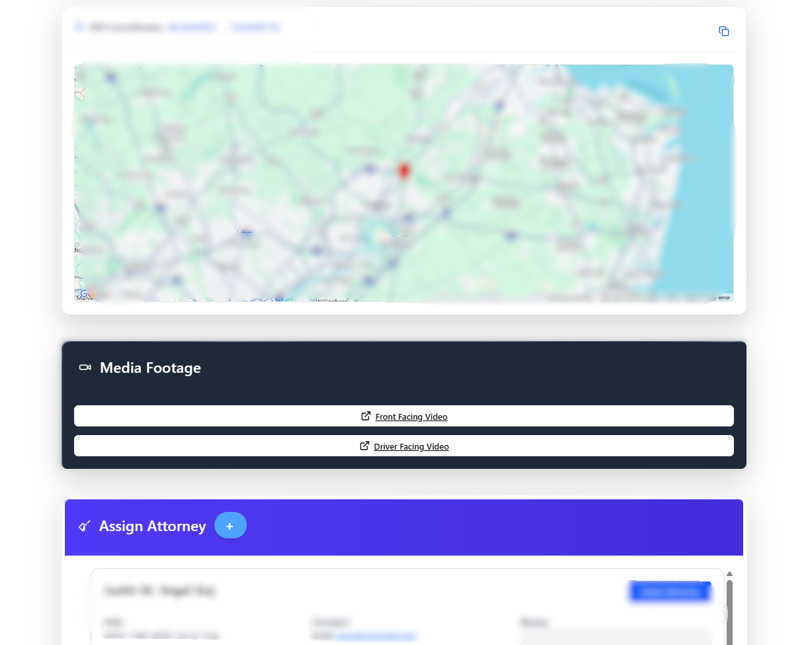The image size is (812, 645).
Task: Click the blue button on attorney card
Action: point(670,591)
